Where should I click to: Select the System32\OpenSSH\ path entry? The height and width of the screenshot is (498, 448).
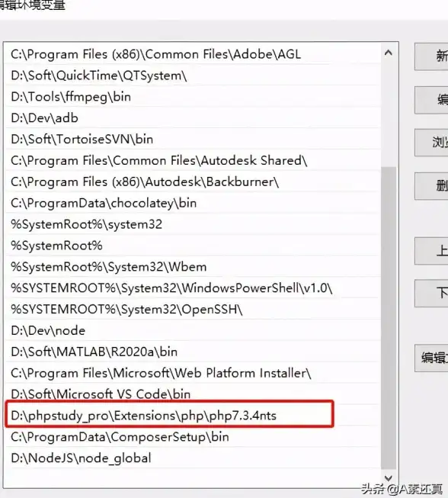(x=193, y=310)
